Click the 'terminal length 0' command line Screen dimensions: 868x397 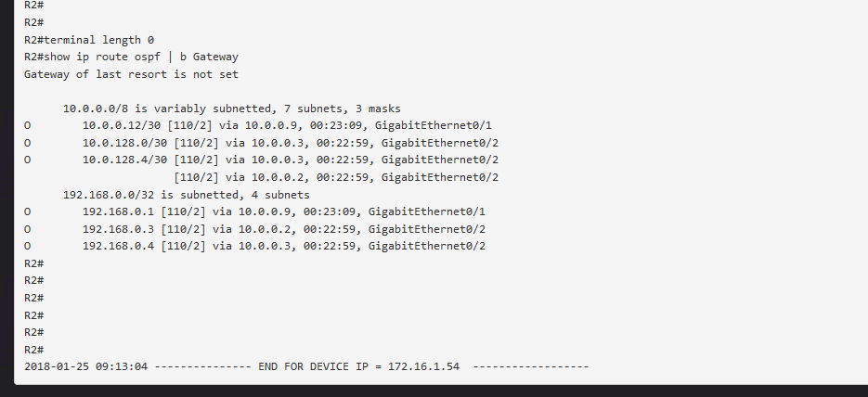tap(89, 40)
